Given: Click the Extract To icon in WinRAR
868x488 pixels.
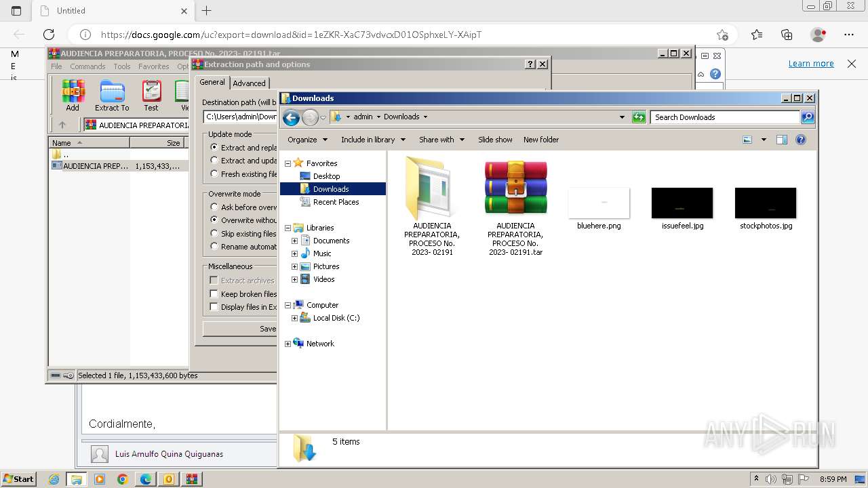Looking at the screenshot, I should tap(112, 95).
